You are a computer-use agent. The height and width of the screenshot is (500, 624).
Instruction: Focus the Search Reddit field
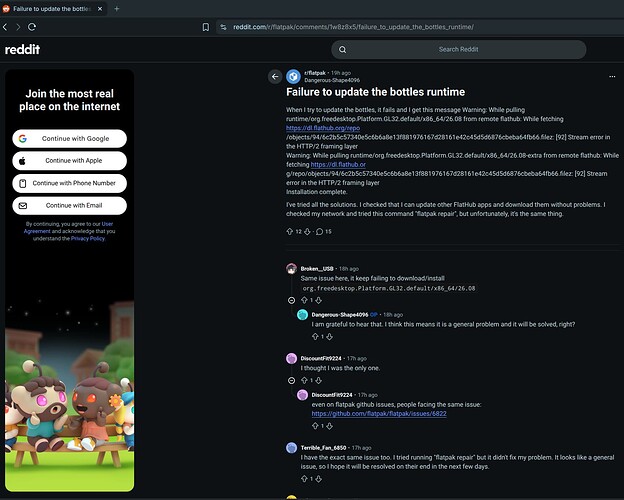(x=458, y=49)
